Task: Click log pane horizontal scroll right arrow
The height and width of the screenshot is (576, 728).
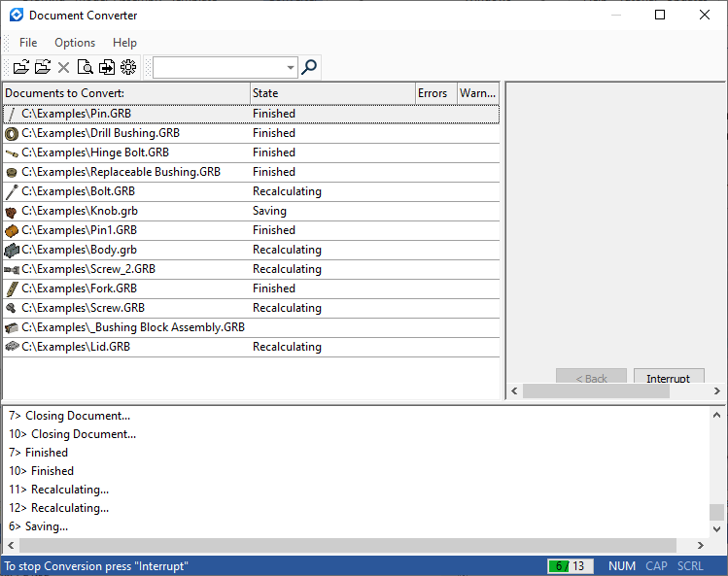Action: click(700, 545)
